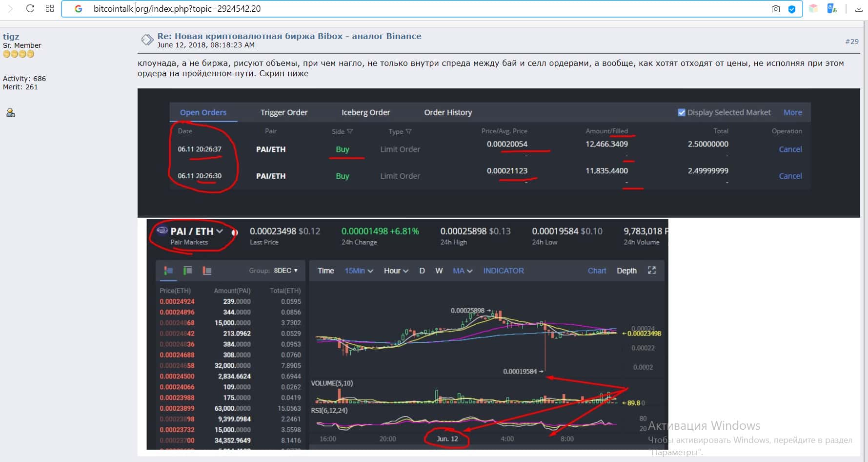Open the Group 8DEC dropdown
868x462 pixels.
(285, 271)
